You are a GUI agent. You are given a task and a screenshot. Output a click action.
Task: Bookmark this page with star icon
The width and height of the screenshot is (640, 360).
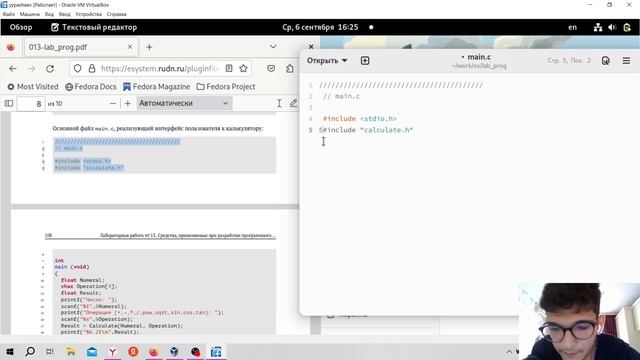pyautogui.click(x=244, y=69)
